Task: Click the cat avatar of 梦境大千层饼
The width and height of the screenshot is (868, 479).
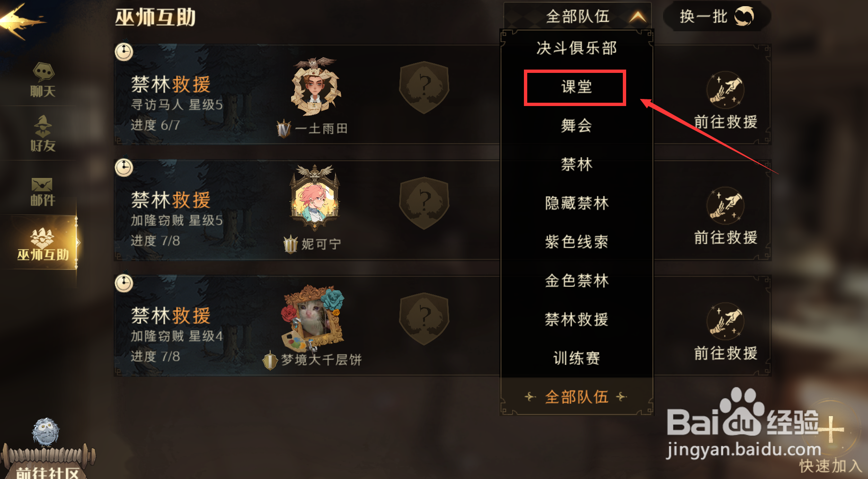Action: point(313,316)
